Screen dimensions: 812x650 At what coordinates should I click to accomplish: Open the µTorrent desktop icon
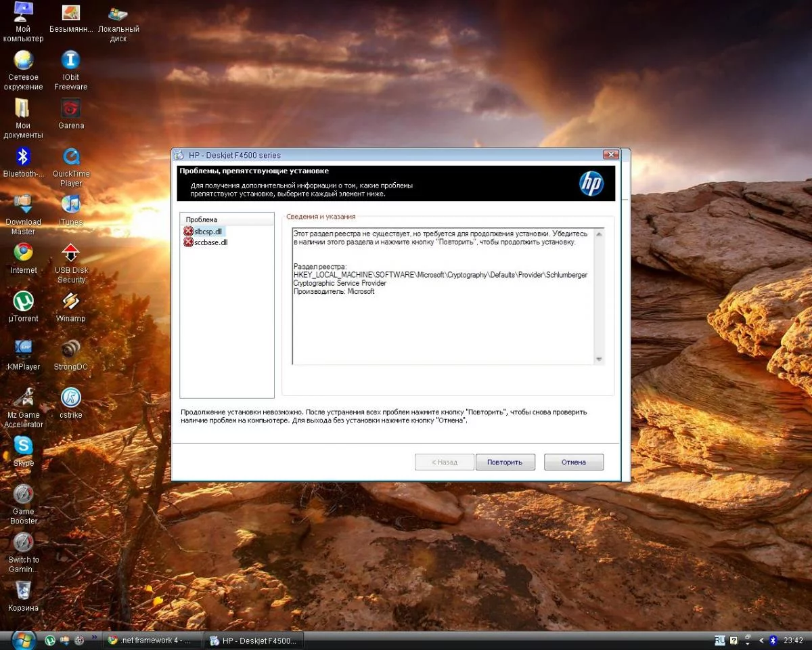click(x=23, y=306)
